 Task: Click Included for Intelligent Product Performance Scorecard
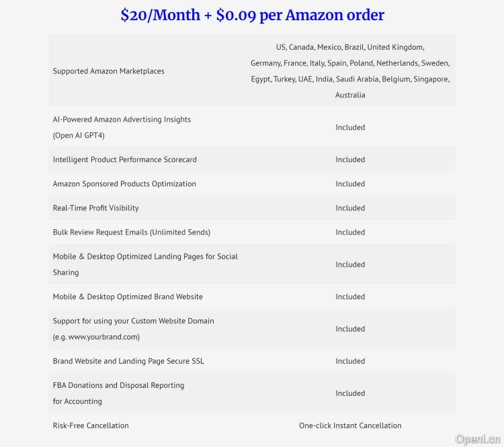click(x=350, y=160)
